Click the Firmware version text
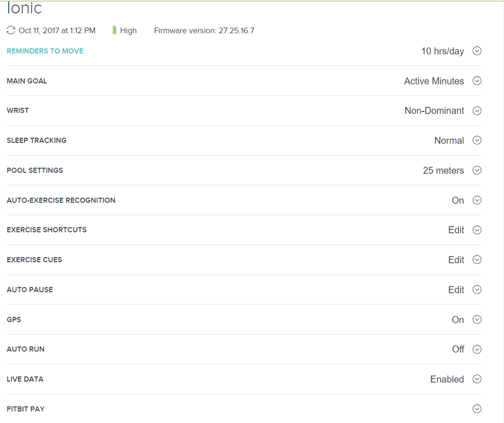504x423 pixels. (204, 31)
